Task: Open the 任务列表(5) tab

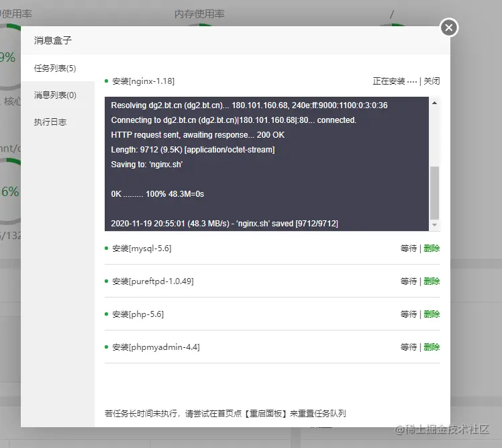Action: pos(55,69)
